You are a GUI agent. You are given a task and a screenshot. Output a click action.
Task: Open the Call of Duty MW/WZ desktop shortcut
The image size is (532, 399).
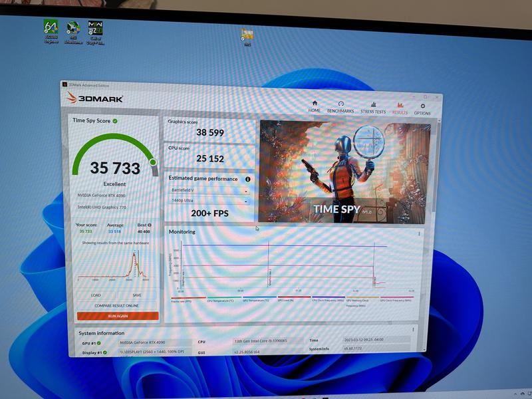95,33
